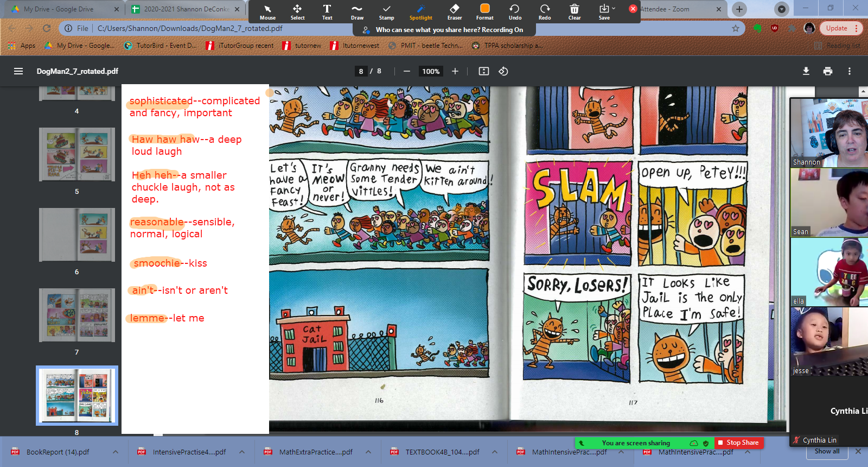Stop Share in Zoom
This screenshot has width=868, height=467.
738,443
